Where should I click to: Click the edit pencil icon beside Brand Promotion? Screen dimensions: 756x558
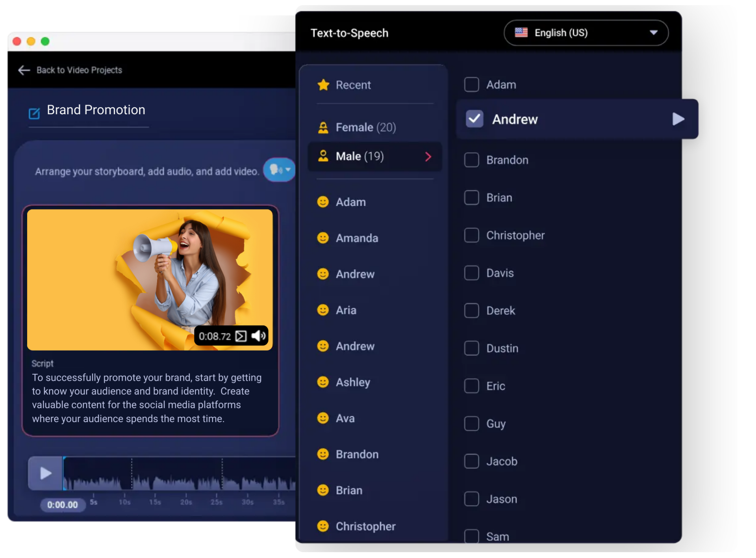[34, 113]
